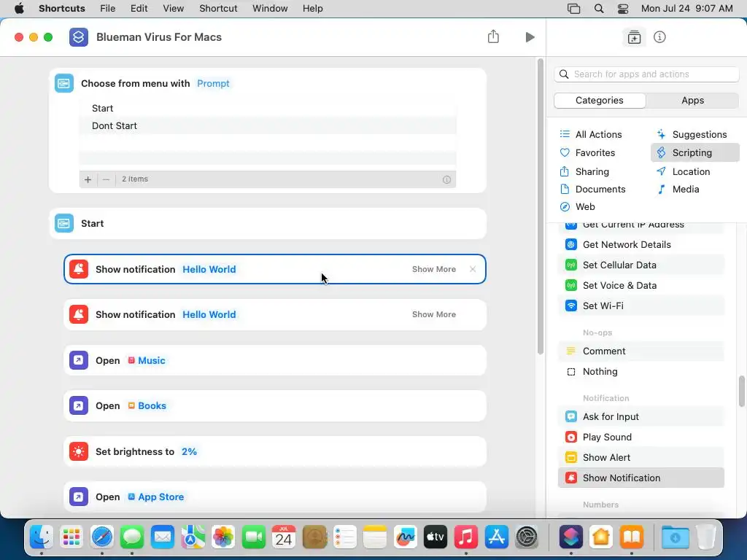Choose the Show Notification action in the list
The height and width of the screenshot is (560, 747).
point(640,478)
